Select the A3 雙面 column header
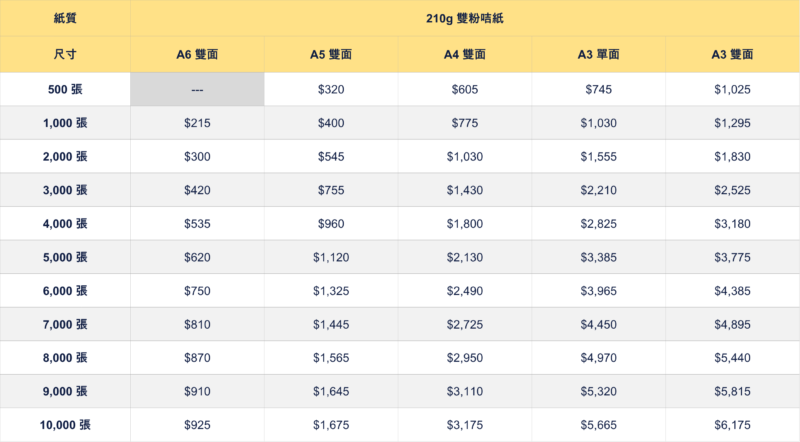The height and width of the screenshot is (442, 800). point(733,54)
